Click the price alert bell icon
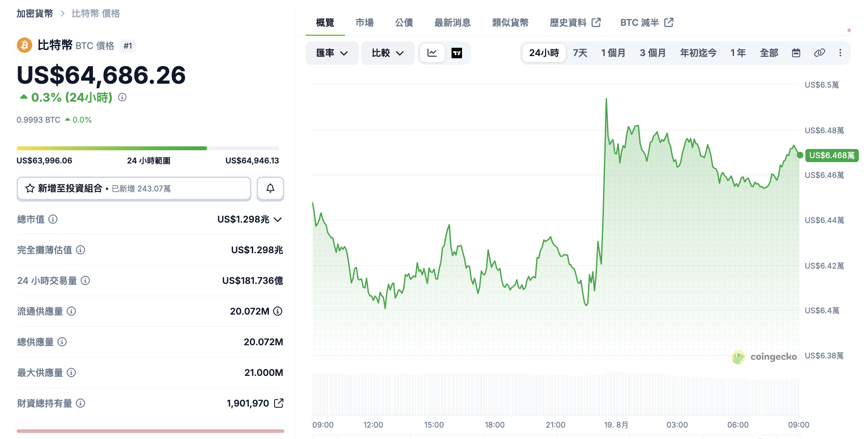 click(x=270, y=188)
